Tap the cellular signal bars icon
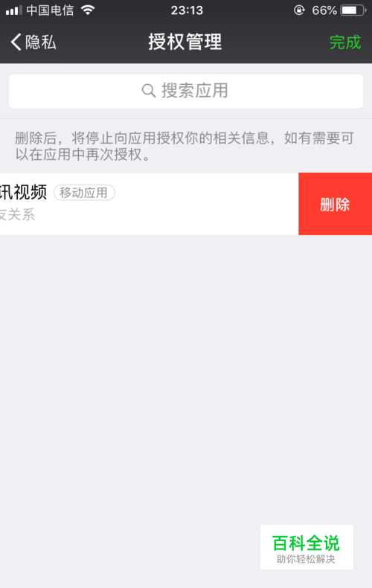Image resolution: width=372 pixels, height=588 pixels. [13, 10]
